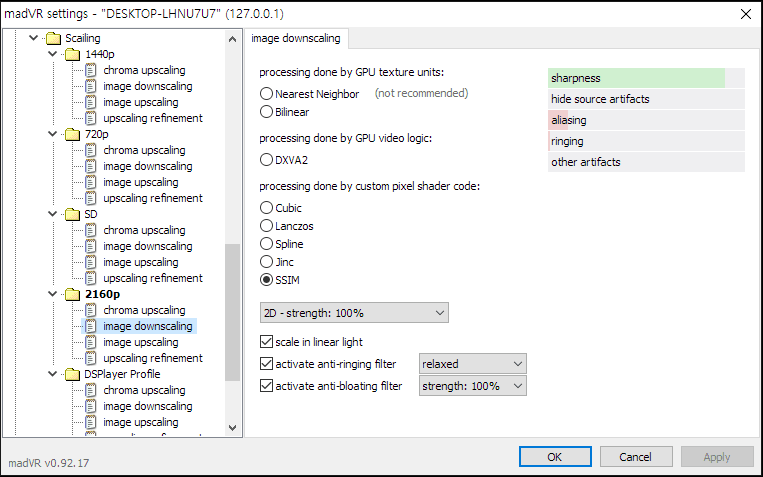Click the tree scrollbar down arrow
This screenshot has width=763, height=477.
(x=233, y=428)
